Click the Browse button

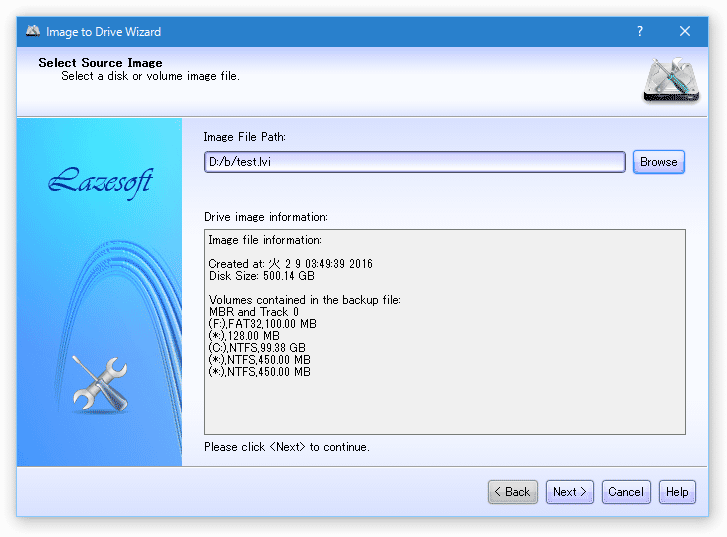(658, 162)
